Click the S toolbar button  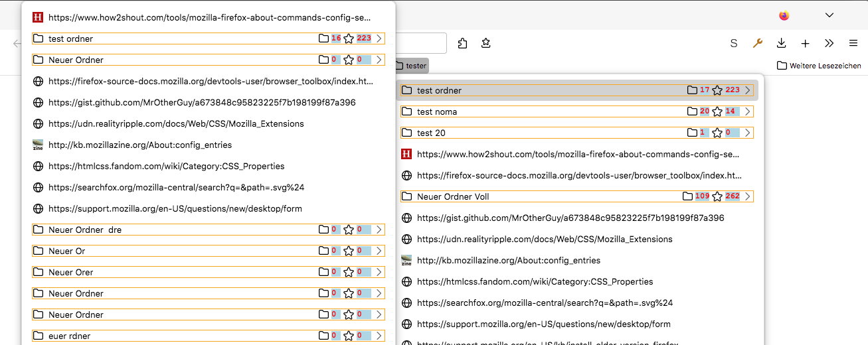pyautogui.click(x=734, y=43)
